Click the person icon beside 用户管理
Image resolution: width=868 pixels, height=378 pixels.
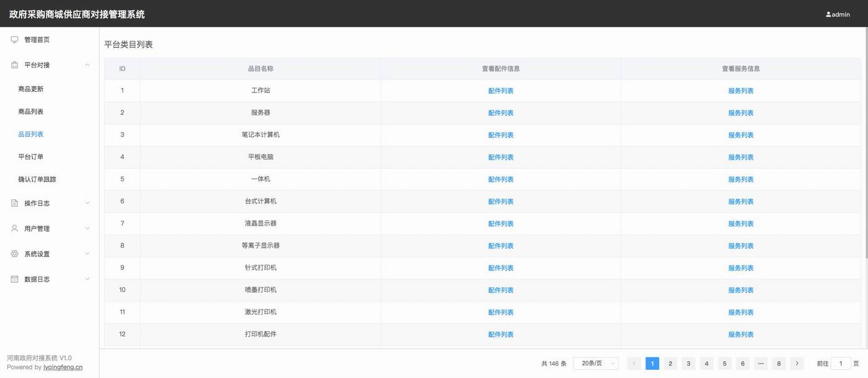coord(14,228)
